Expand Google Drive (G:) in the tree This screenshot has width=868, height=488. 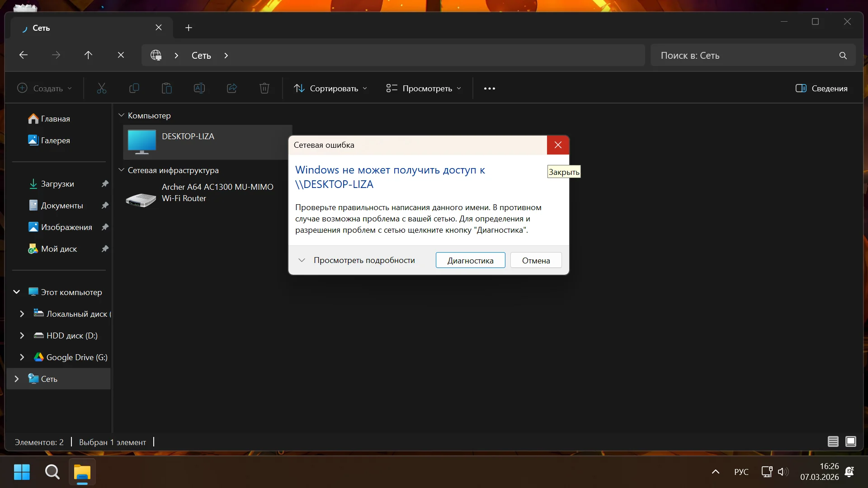pyautogui.click(x=22, y=357)
